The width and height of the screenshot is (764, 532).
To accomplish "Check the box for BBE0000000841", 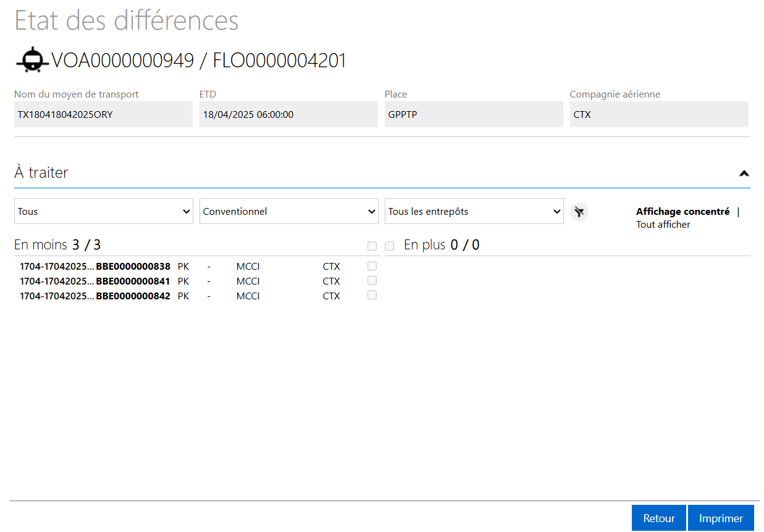I will tap(372, 280).
